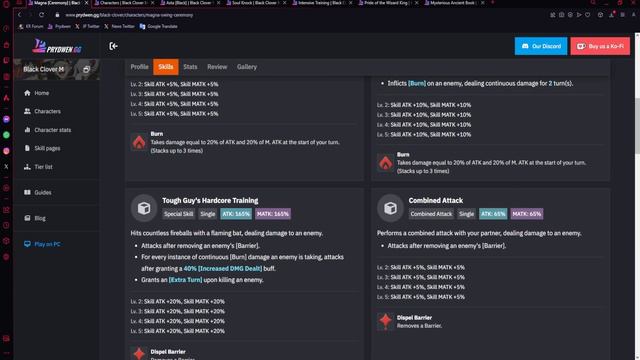Click the Tier list ranking icon
Viewport: 640px width, 360px height.
tap(27, 167)
